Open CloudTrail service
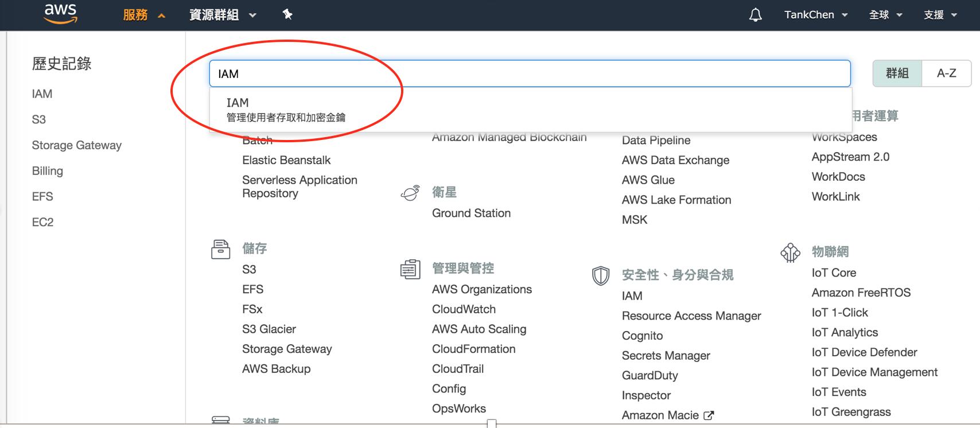Screen dimensions: 980x428 pyautogui.click(x=457, y=369)
